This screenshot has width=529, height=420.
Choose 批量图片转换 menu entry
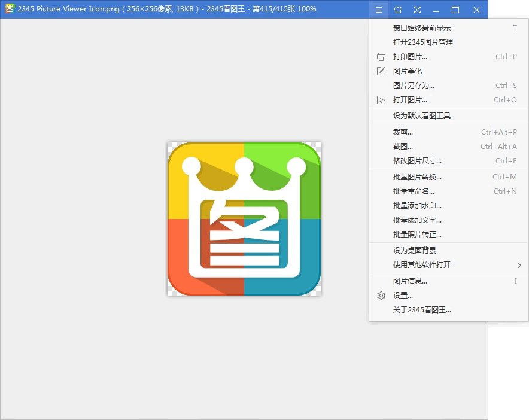click(x=417, y=177)
